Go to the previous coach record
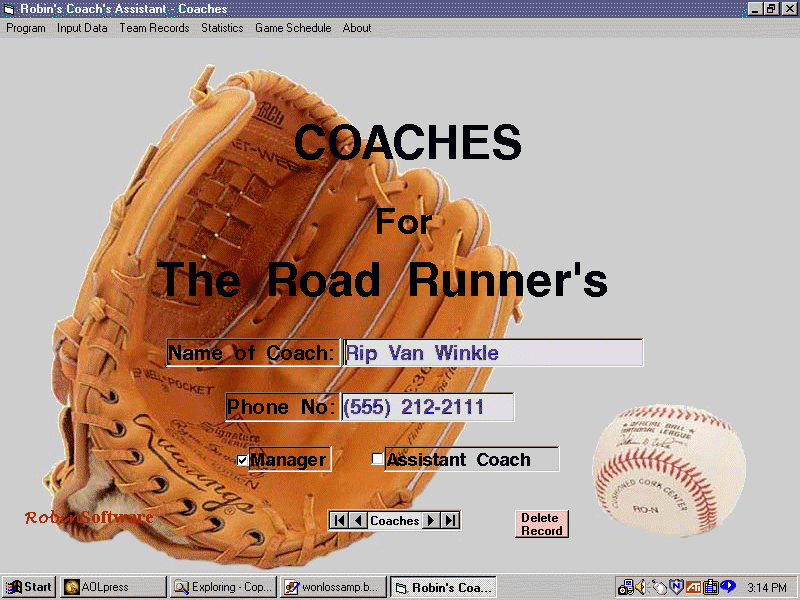 click(x=358, y=520)
